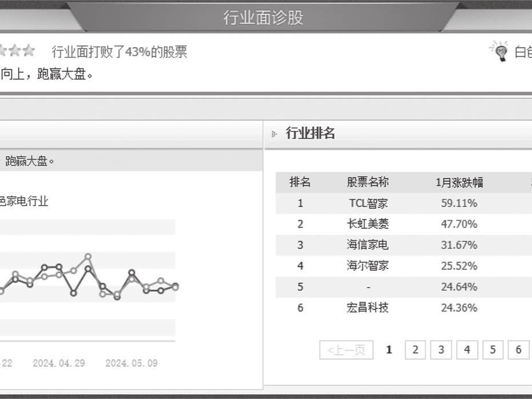Image resolution: width=532 pixels, height=399 pixels.
Task: Click the 股票名称 column header
Action: pos(368,182)
